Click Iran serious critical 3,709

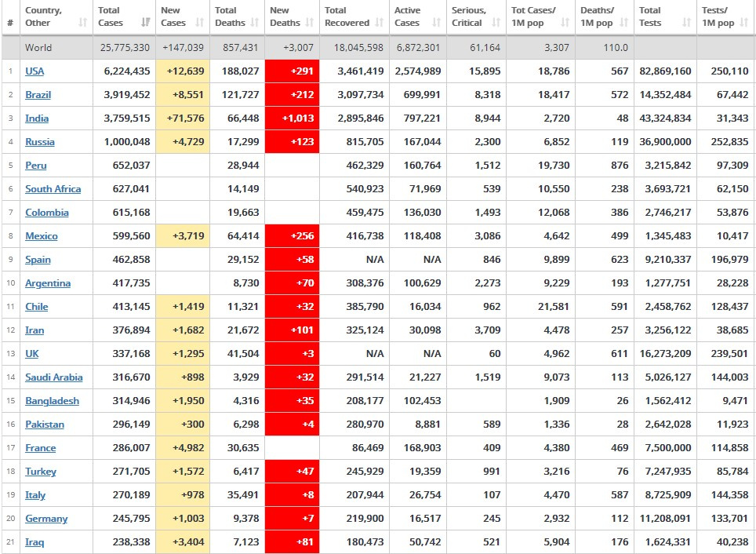[x=488, y=330]
